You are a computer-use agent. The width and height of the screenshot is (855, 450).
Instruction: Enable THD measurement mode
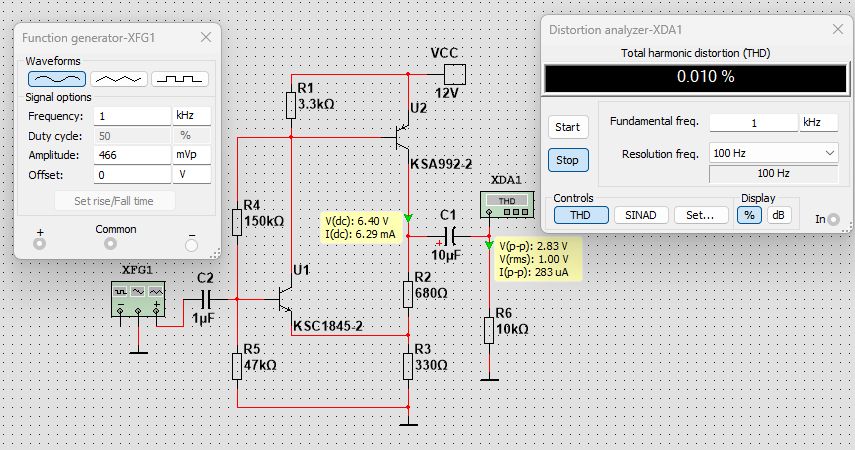[x=581, y=215]
